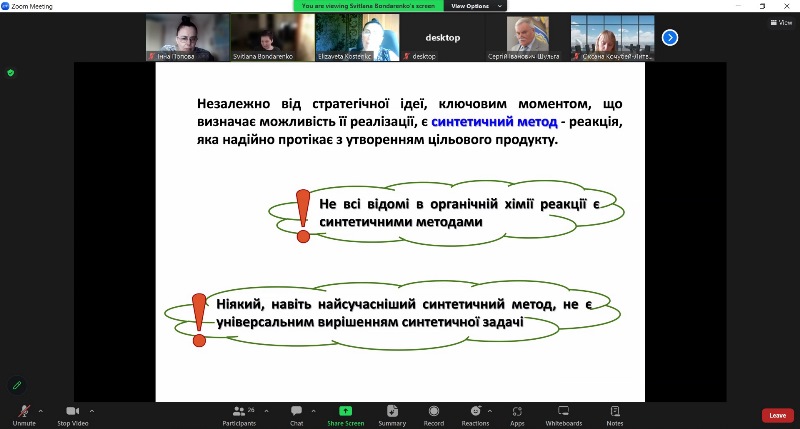
Task: Minimize the Zoom Meeting window
Action: (x=738, y=6)
